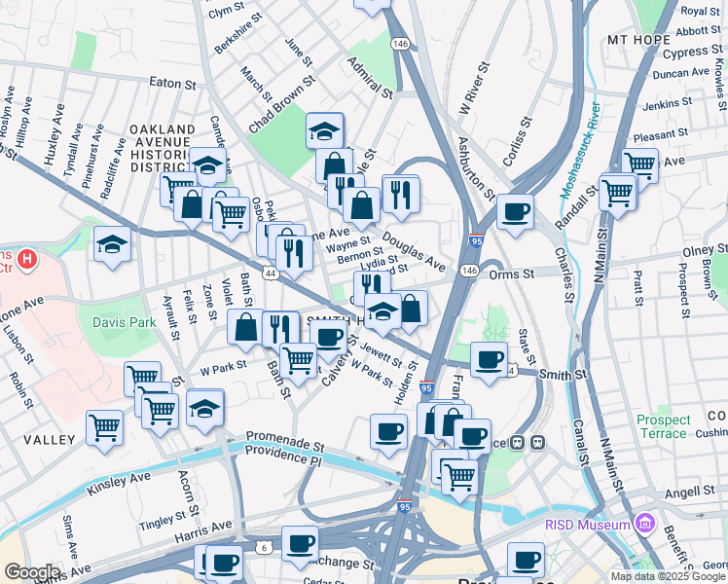This screenshot has width=728, height=584.
Task: Open the Google logo link
Action: [31, 572]
